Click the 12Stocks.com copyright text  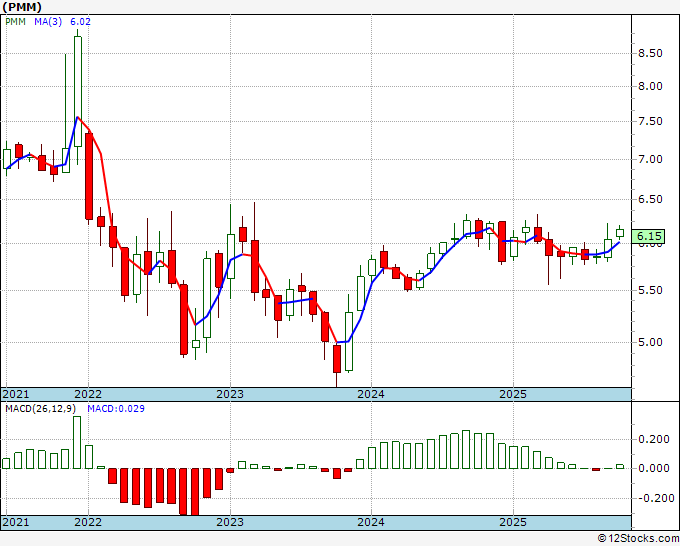[638, 539]
